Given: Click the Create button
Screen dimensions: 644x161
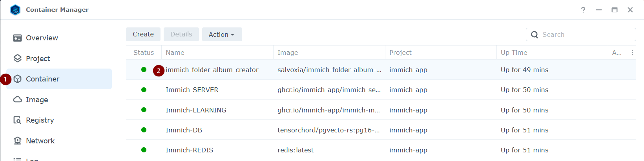Looking at the screenshot, I should click(x=143, y=34).
